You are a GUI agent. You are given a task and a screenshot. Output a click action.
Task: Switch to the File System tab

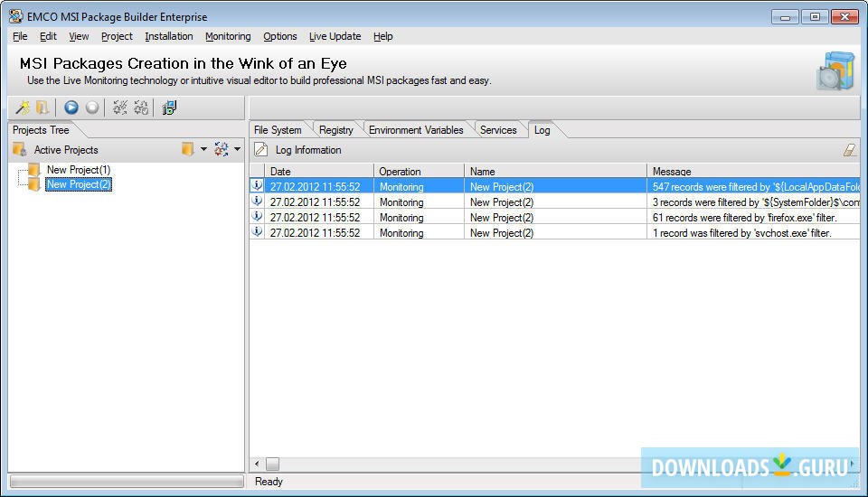click(278, 130)
